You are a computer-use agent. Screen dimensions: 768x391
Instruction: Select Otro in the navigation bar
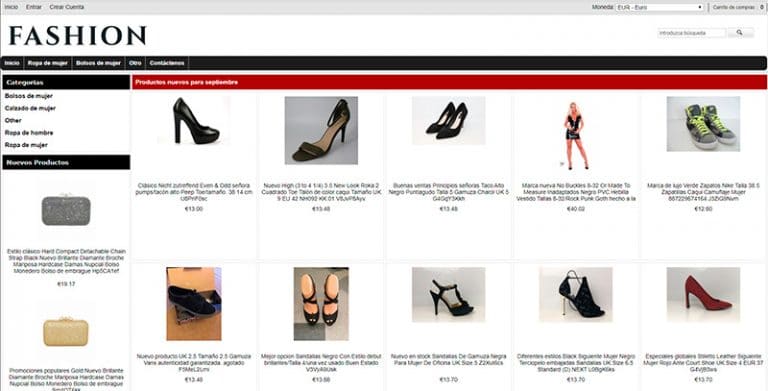pyautogui.click(x=135, y=63)
